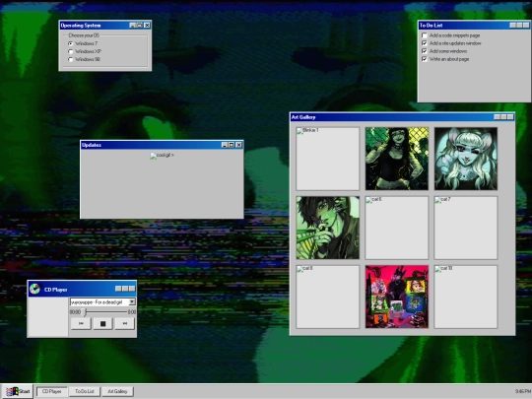Toggle the 'Add some windows' checkbox

424,51
